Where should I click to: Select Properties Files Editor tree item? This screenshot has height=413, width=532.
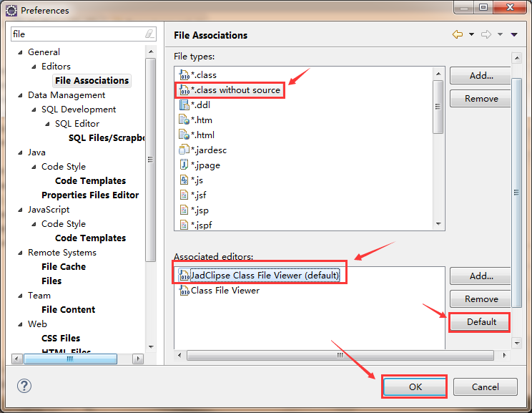tap(90, 195)
